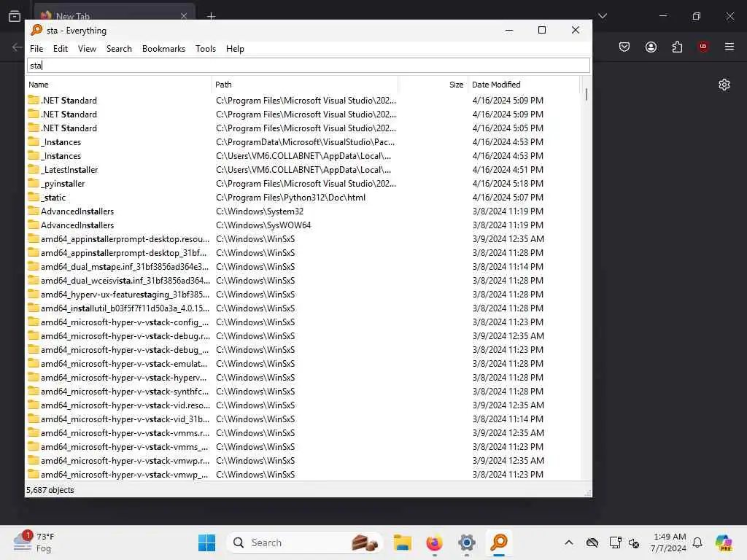747x560 pixels.
Task: Select 'amd64_microsoft-hyper-v-vstack-vid.reso...' row
Action: click(303, 405)
